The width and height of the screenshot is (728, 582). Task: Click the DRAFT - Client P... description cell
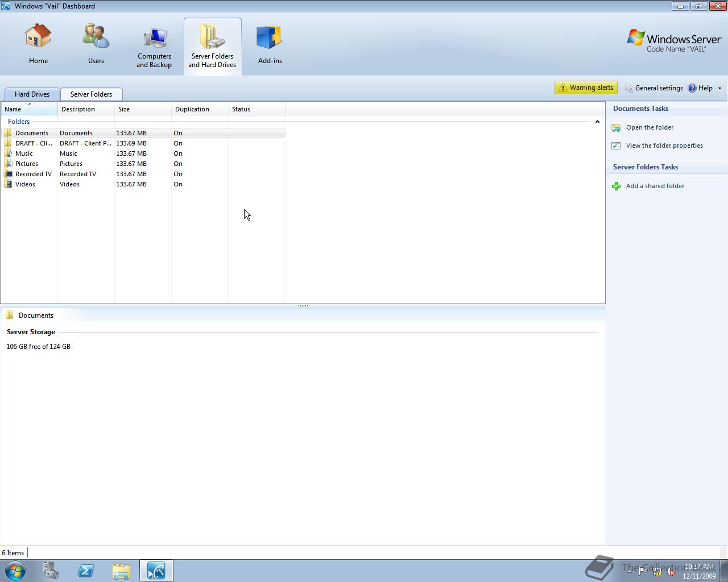pos(85,143)
